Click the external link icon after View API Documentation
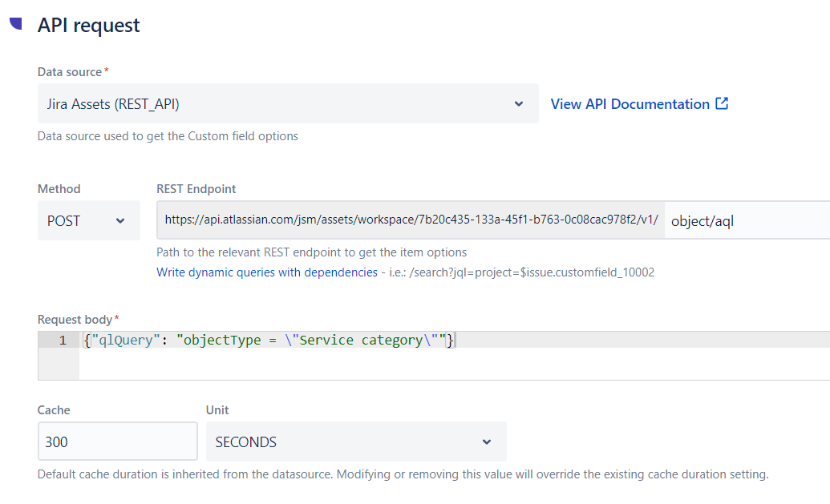 click(722, 103)
